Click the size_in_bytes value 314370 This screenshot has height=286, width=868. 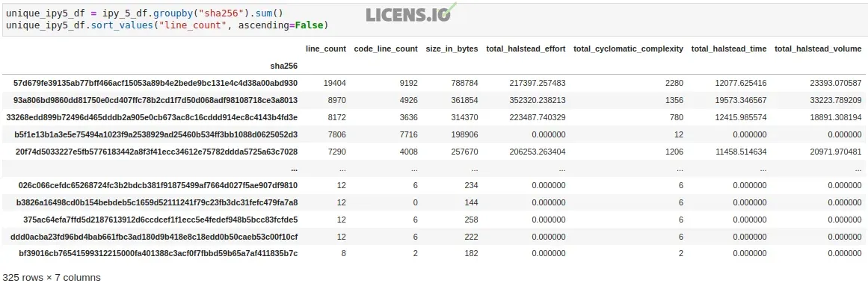pos(464,117)
